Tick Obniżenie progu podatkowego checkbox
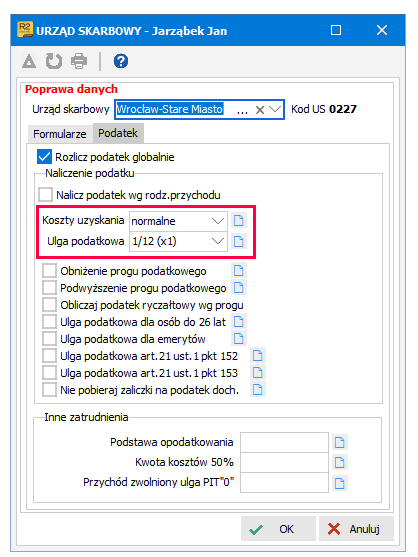 click(x=49, y=271)
